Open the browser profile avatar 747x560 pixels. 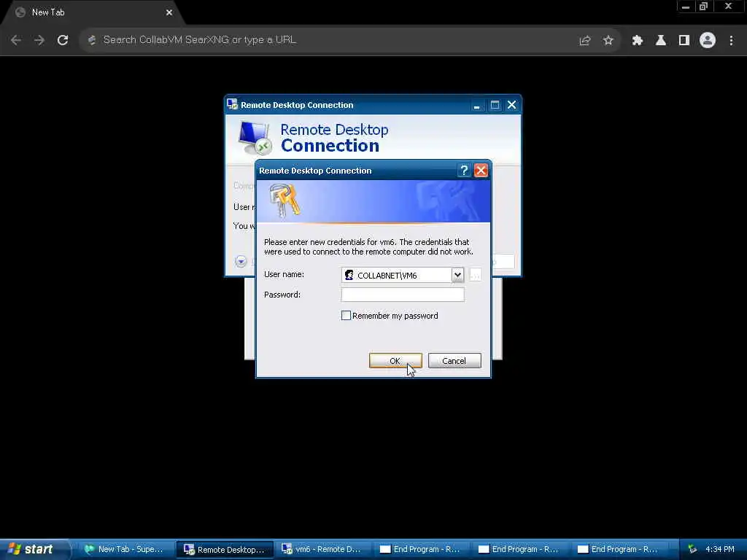click(x=708, y=41)
